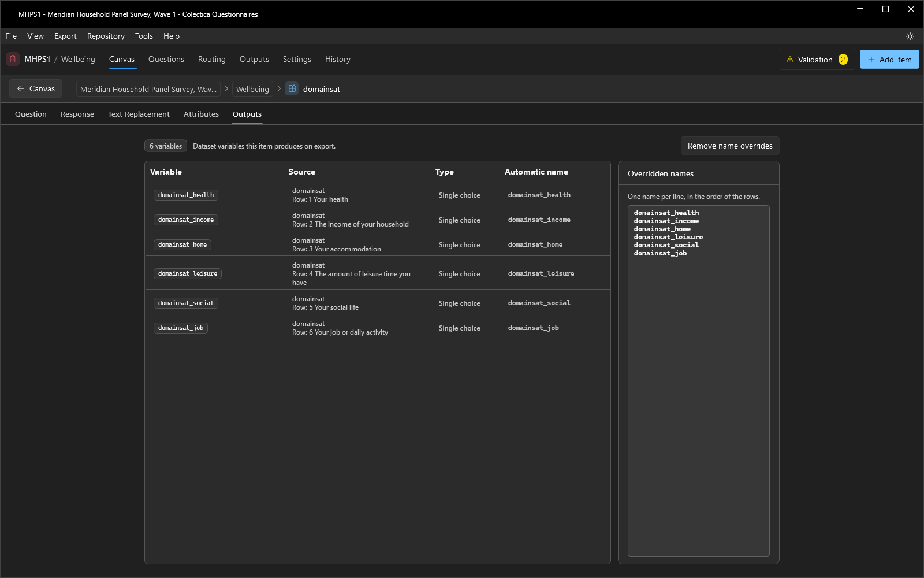Screen dimensions: 924x578
Task: Open the File menu
Action: pyautogui.click(x=11, y=36)
